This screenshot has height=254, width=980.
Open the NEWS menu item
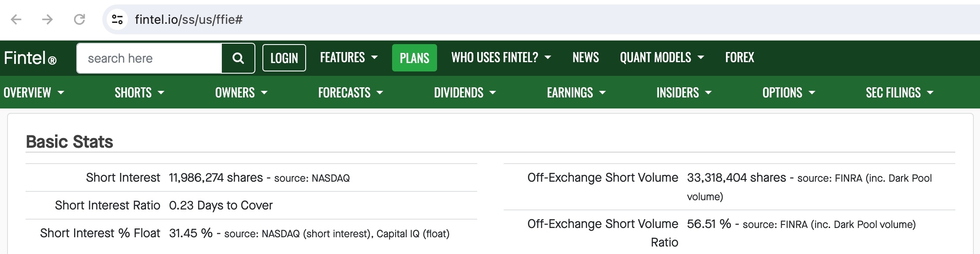tap(586, 57)
